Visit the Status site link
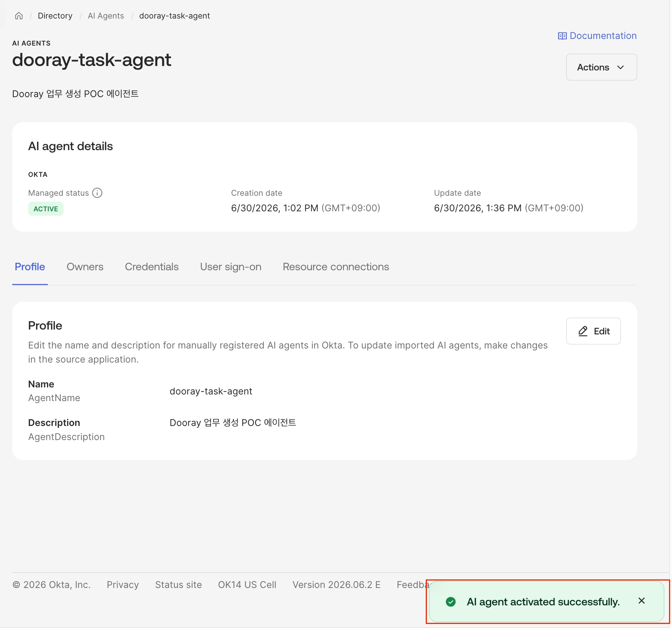Image resolution: width=672 pixels, height=628 pixels. [x=178, y=585]
